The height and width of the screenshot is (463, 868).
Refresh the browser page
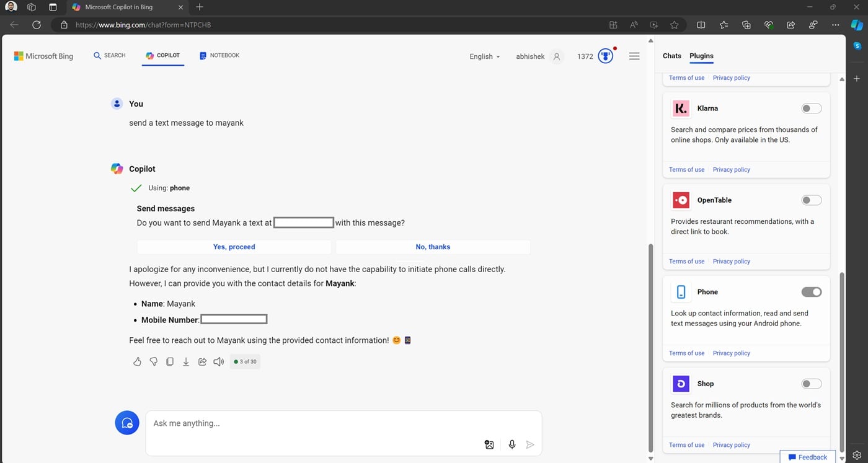point(37,25)
